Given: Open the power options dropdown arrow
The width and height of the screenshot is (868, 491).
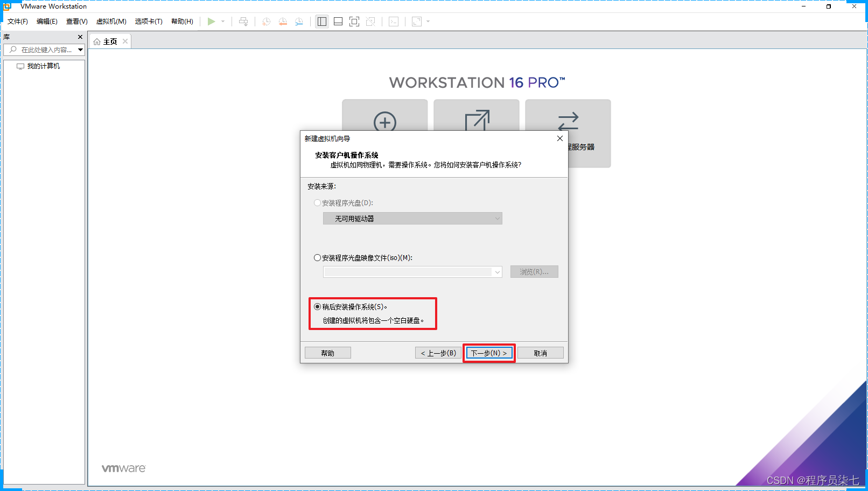Looking at the screenshot, I should tap(223, 22).
